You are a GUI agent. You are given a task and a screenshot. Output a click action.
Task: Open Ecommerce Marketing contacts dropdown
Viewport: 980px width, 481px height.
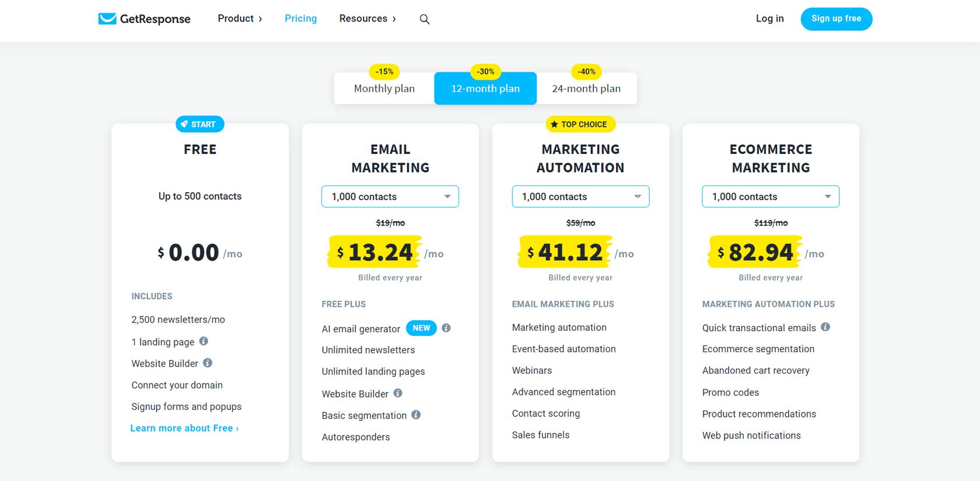coord(771,196)
